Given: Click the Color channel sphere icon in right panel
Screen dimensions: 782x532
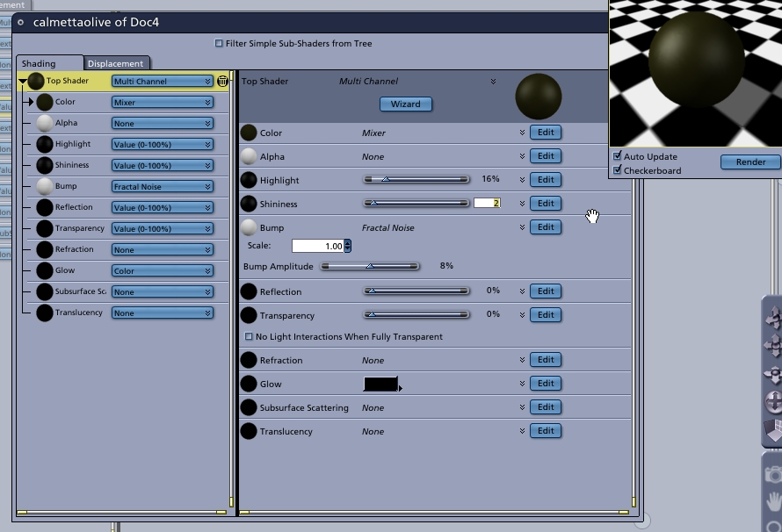Looking at the screenshot, I should [x=249, y=133].
